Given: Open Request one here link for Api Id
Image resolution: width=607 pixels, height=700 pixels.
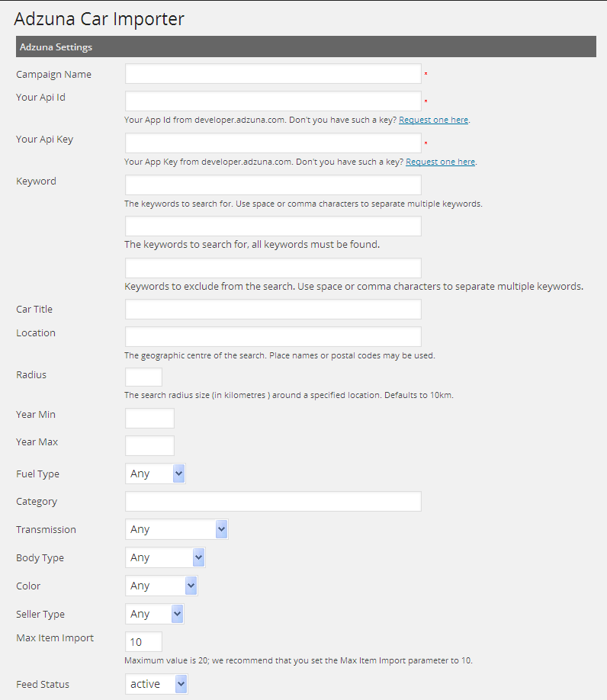Looking at the screenshot, I should point(433,120).
